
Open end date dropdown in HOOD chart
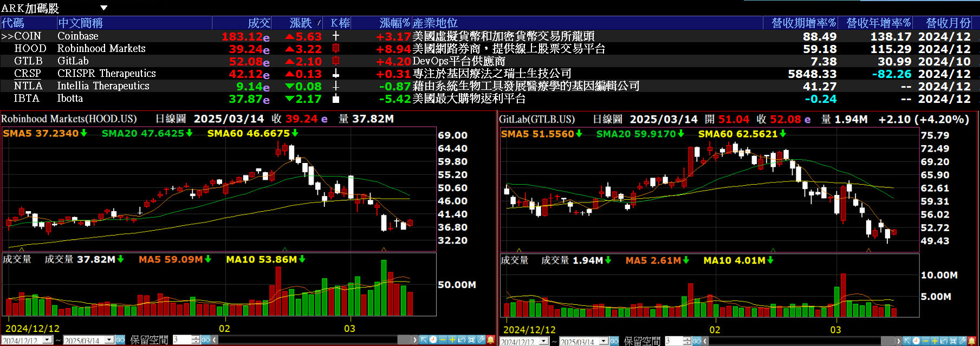tap(109, 340)
